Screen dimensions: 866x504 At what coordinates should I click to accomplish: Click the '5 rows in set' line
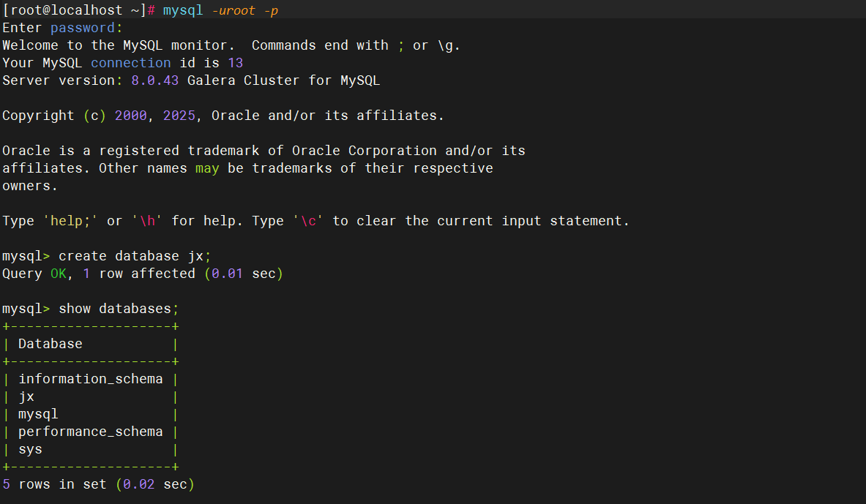coord(98,485)
